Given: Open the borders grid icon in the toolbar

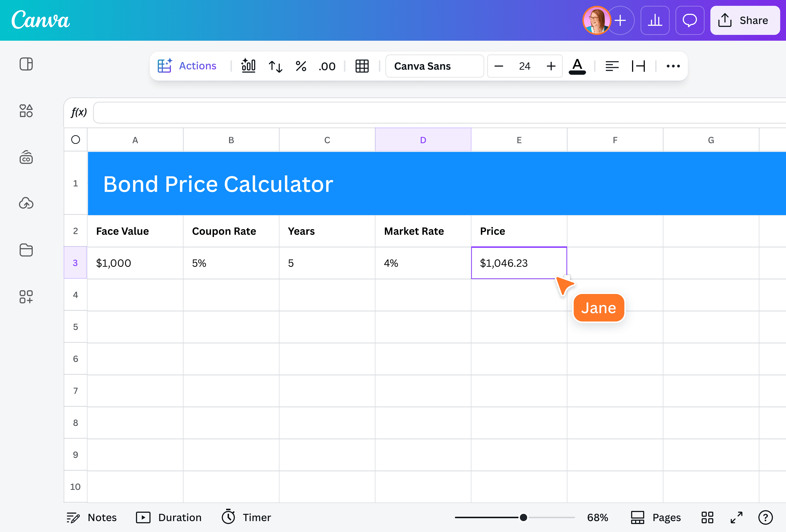Looking at the screenshot, I should point(362,66).
